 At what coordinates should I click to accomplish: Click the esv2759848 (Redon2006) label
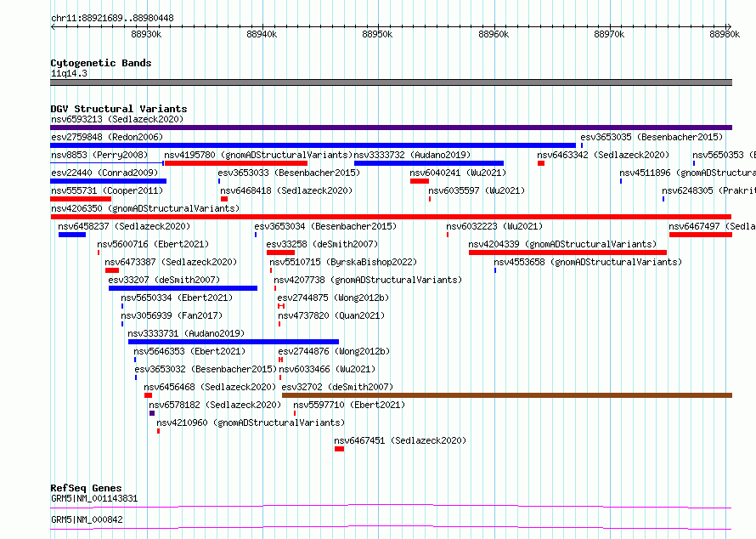107,137
